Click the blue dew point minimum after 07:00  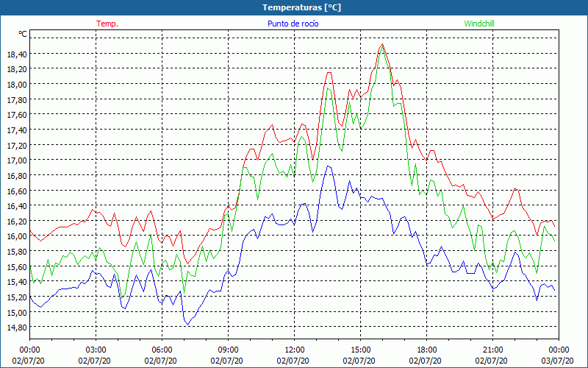click(x=188, y=325)
